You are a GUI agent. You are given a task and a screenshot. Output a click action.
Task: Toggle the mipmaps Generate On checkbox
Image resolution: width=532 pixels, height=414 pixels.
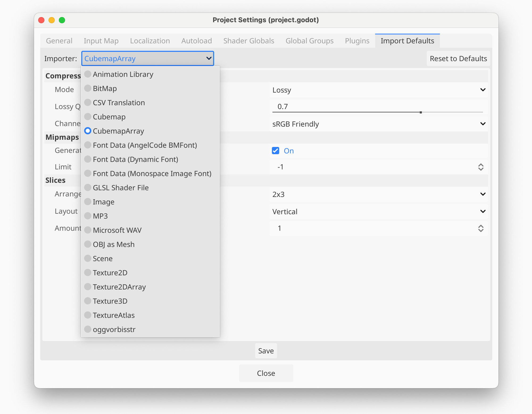[x=276, y=151]
